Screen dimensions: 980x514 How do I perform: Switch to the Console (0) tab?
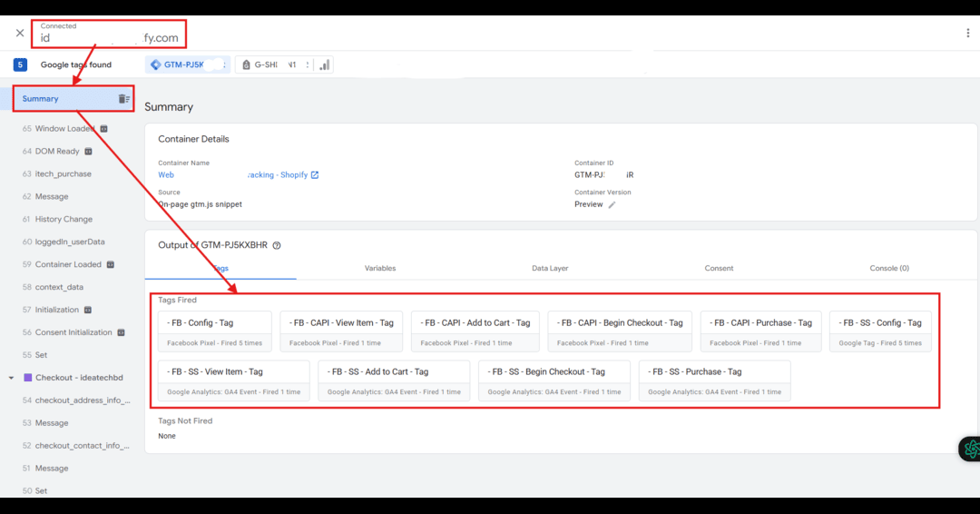[x=889, y=268]
